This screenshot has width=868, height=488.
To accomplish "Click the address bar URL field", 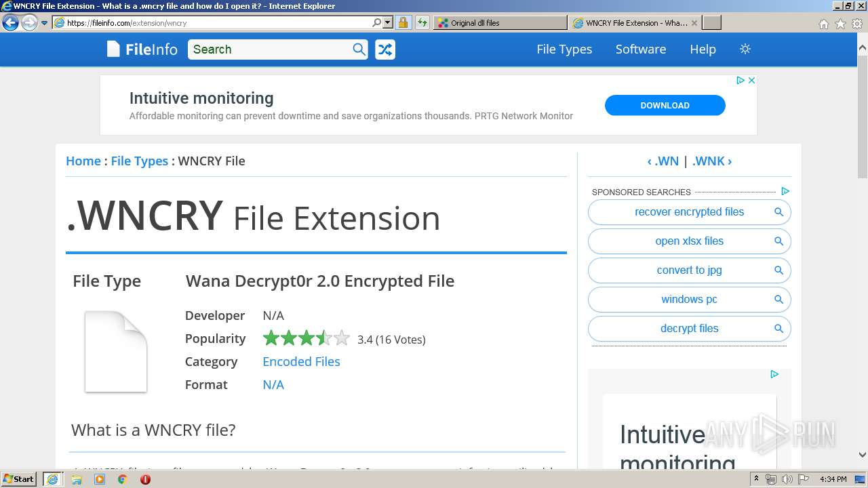I will tap(212, 23).
